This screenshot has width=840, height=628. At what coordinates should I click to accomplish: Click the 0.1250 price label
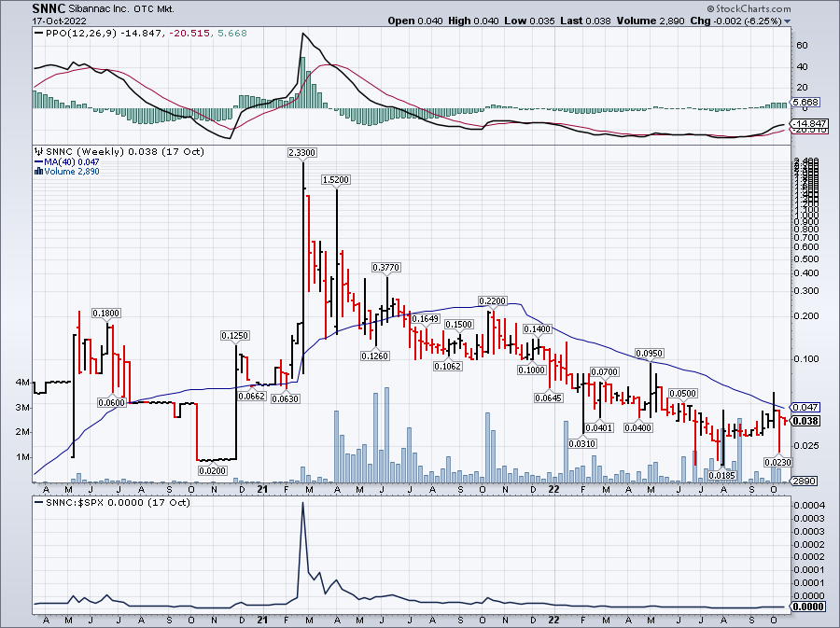[x=235, y=336]
